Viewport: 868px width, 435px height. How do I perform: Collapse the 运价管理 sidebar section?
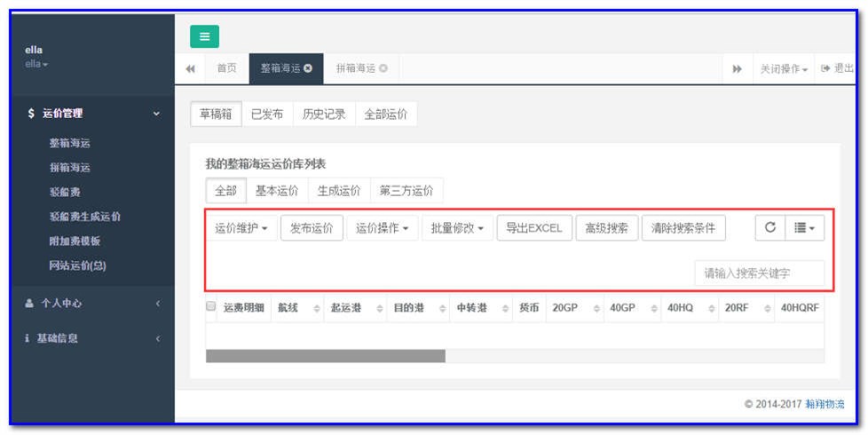point(92,114)
